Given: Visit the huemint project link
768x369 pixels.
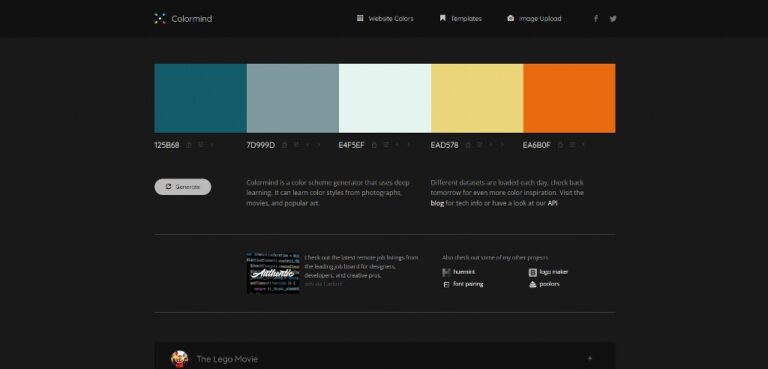Looking at the screenshot, I should pyautogui.click(x=458, y=272).
